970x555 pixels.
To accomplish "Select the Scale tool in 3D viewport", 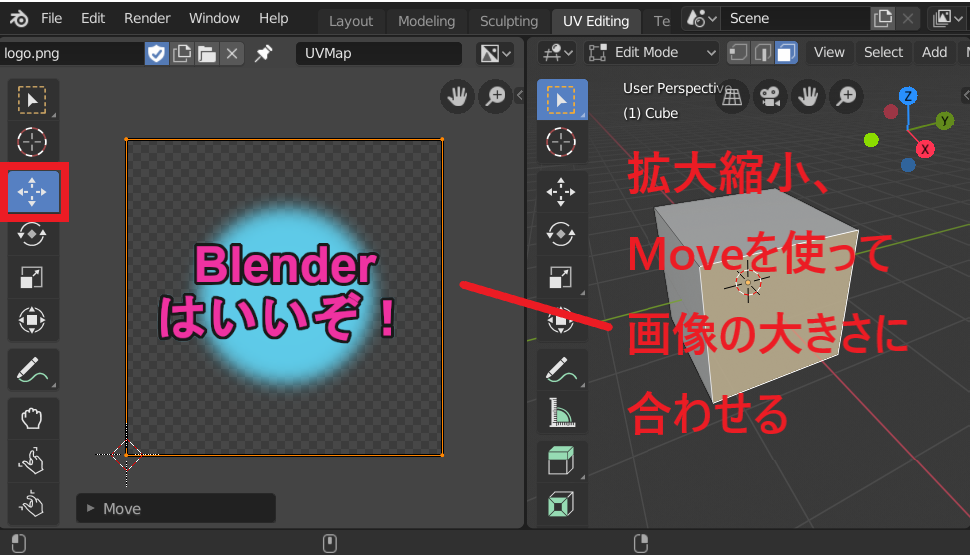I will 562,277.
